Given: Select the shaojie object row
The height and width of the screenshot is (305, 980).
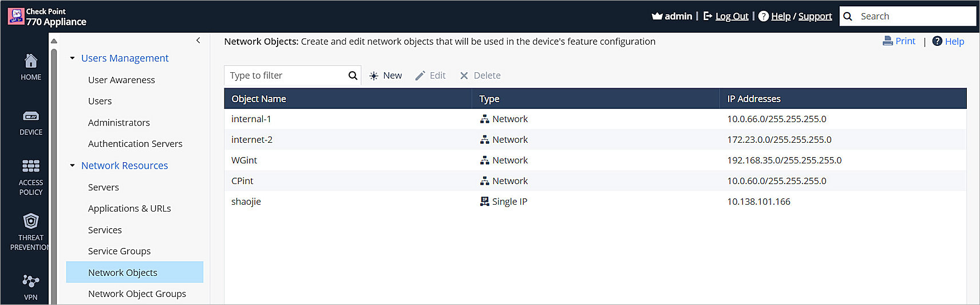Looking at the screenshot, I should pos(246,202).
